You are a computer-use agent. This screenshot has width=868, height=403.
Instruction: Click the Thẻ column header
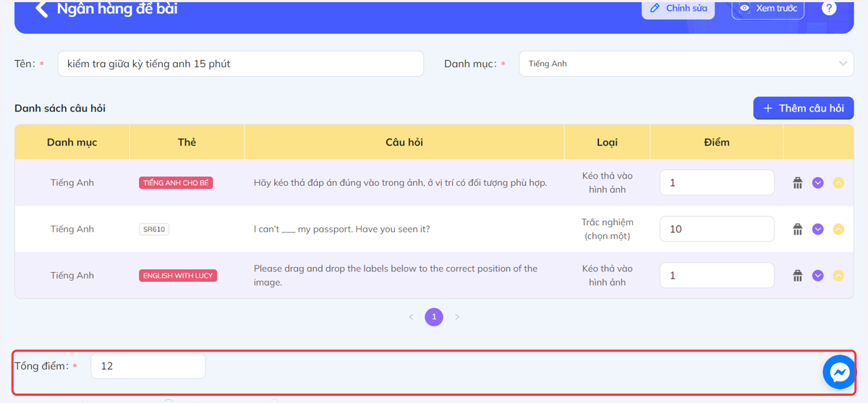(187, 143)
